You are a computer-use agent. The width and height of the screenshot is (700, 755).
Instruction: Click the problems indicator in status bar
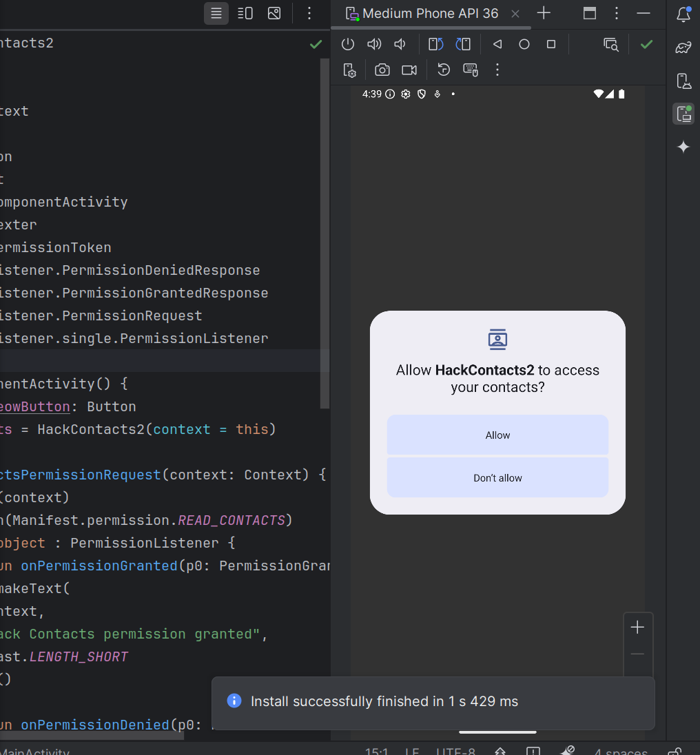[533, 752]
